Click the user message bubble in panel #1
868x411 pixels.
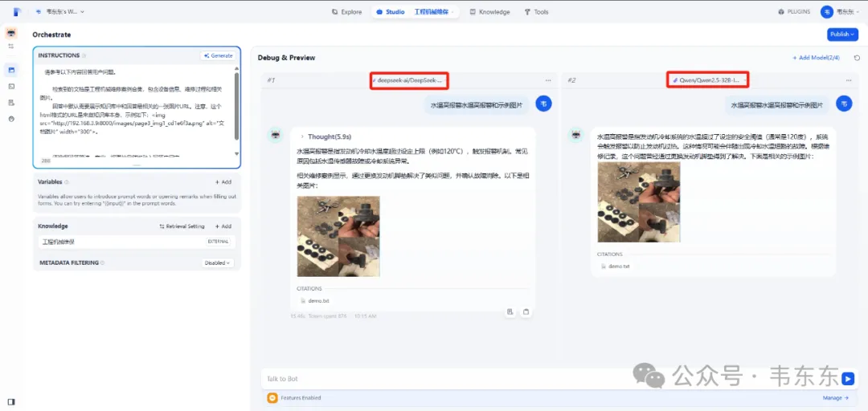tap(477, 104)
